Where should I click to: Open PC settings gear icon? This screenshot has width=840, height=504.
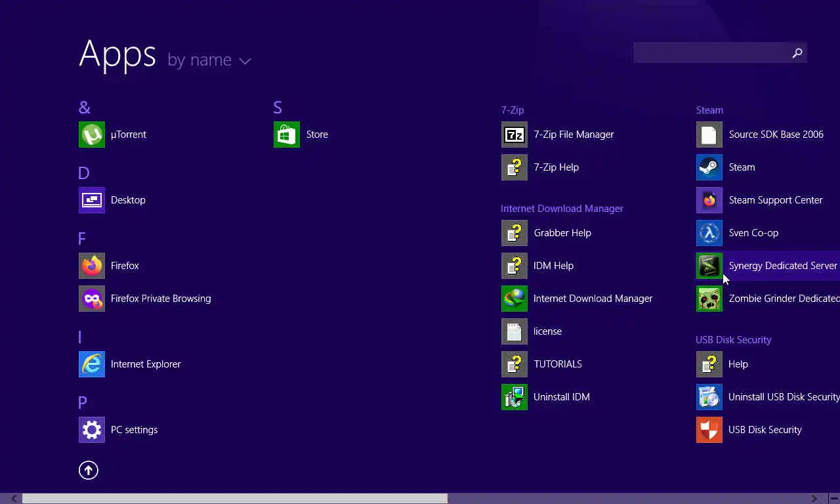[92, 430]
